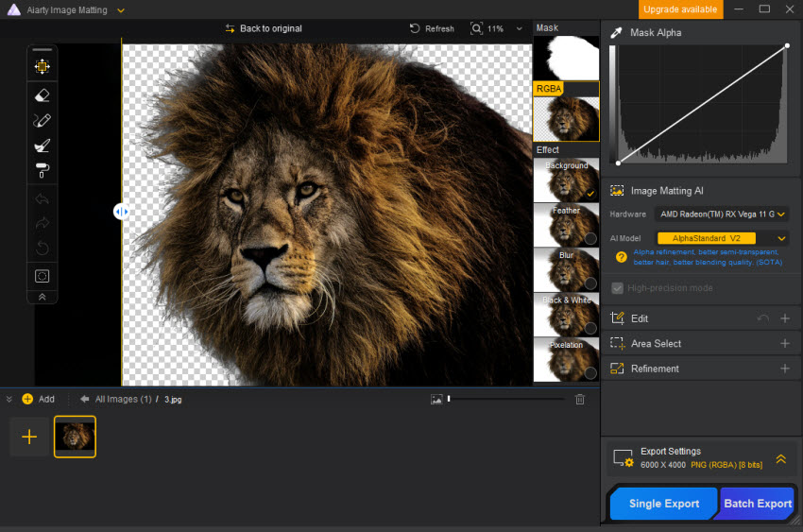The image size is (803, 532).
Task: Click the brush cursor preview icon
Action: pos(42,277)
